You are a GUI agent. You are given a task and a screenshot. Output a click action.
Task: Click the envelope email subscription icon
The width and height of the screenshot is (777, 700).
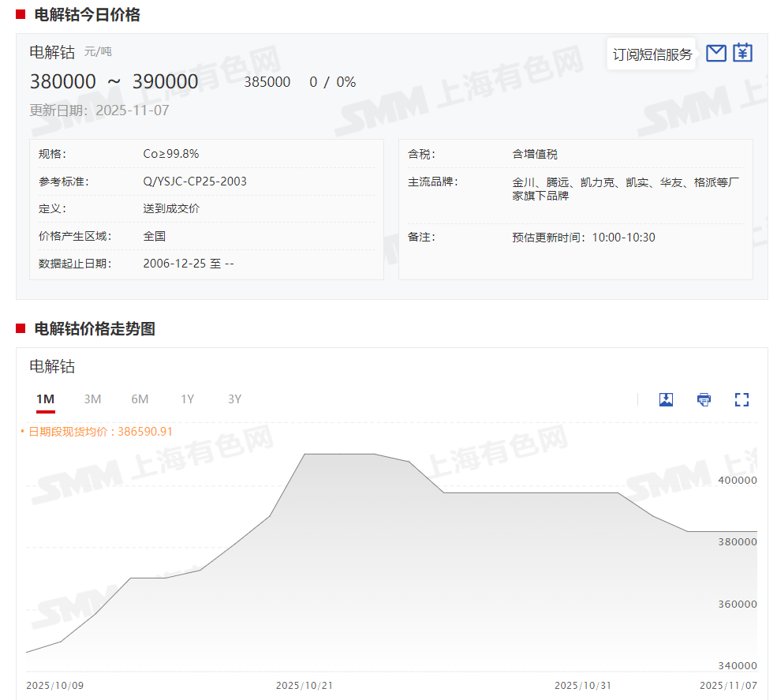(715, 53)
